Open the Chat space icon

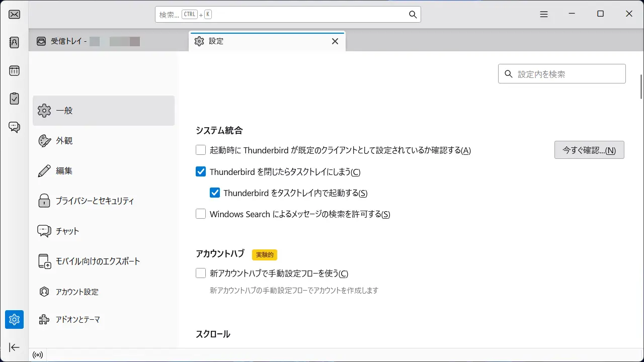pos(15,127)
